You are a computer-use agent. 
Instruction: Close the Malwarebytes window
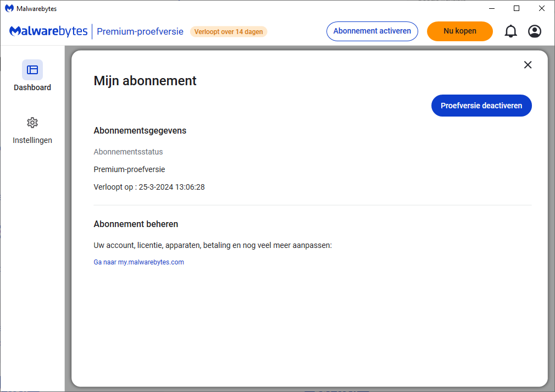[x=542, y=8]
